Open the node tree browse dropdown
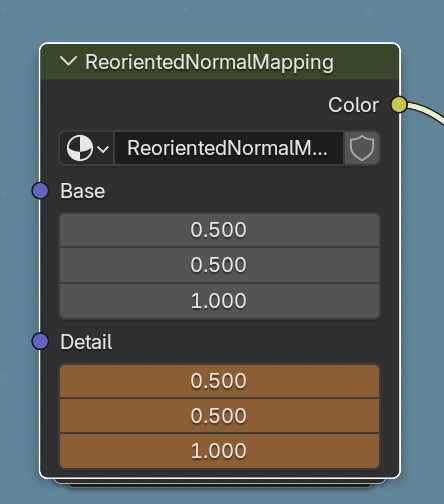 (x=87, y=148)
